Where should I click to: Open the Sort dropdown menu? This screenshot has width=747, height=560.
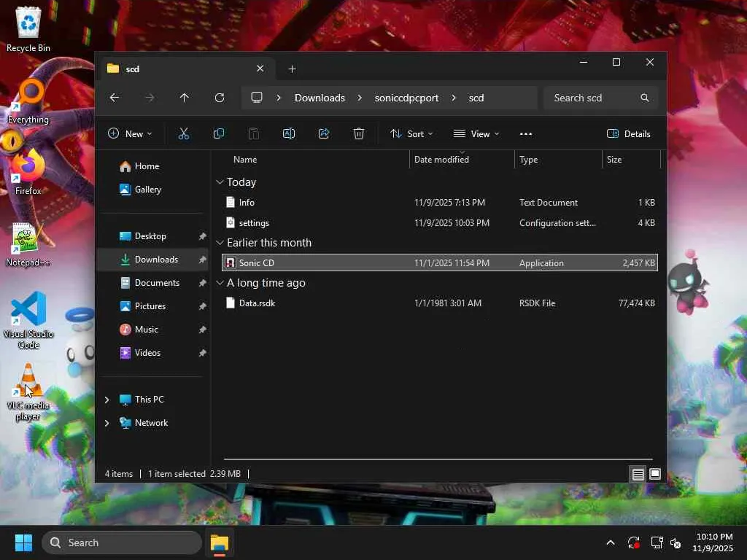pyautogui.click(x=411, y=134)
